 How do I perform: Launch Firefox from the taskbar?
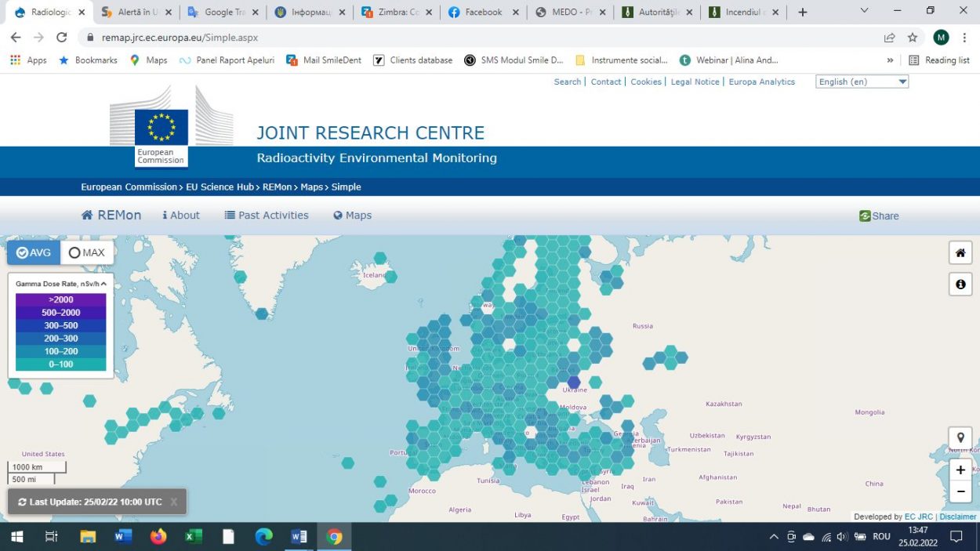tap(158, 537)
